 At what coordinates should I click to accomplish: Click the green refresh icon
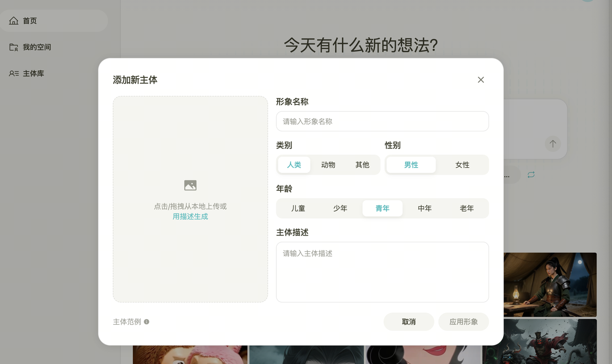[x=531, y=175]
